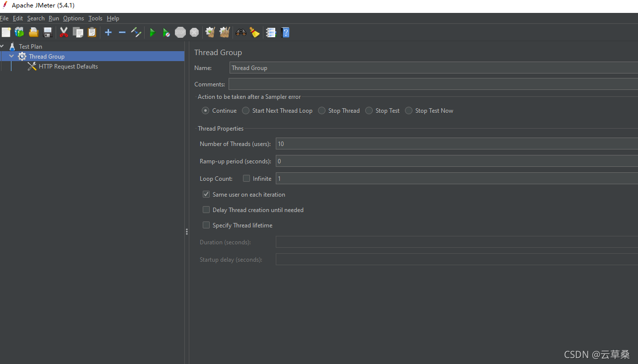Open the Help menu
Viewport: 638px width, 364px height.
pyautogui.click(x=113, y=18)
